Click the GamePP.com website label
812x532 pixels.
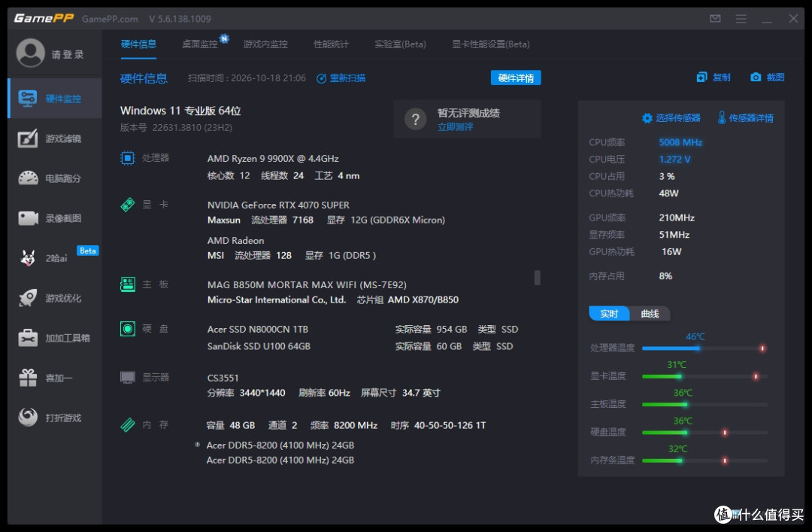click(x=110, y=19)
